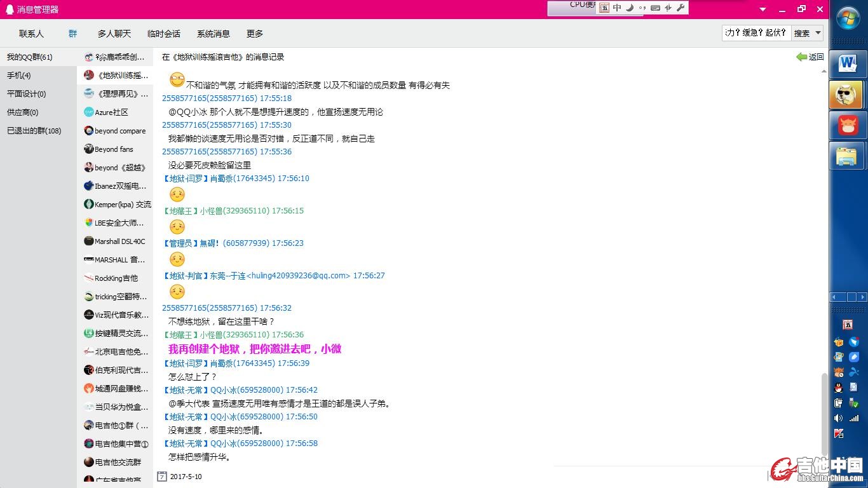
Task: Switch to the 临时会话 tab
Action: pos(164,34)
